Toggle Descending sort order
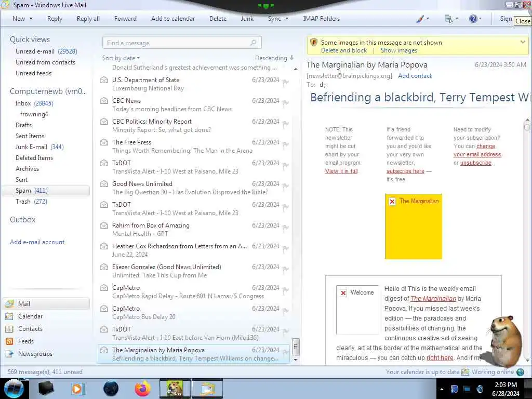The height and width of the screenshot is (399, 532). click(x=274, y=58)
